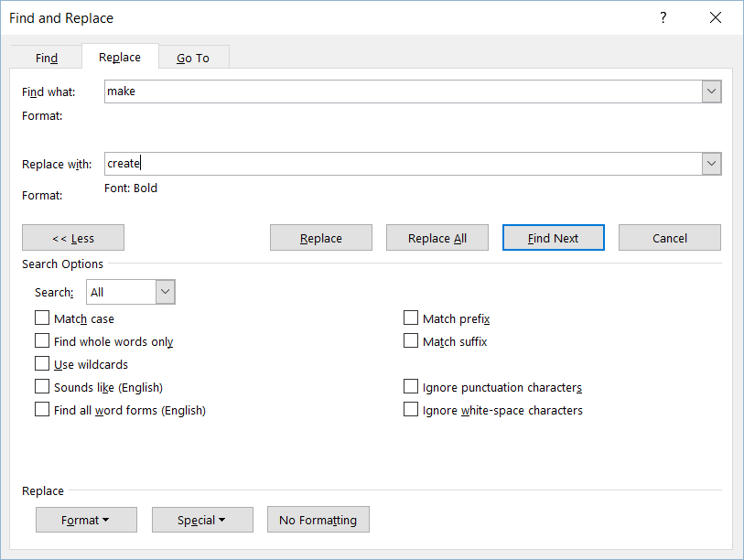The image size is (744, 560).
Task: Open the Search direction dropdown
Action: point(165,292)
